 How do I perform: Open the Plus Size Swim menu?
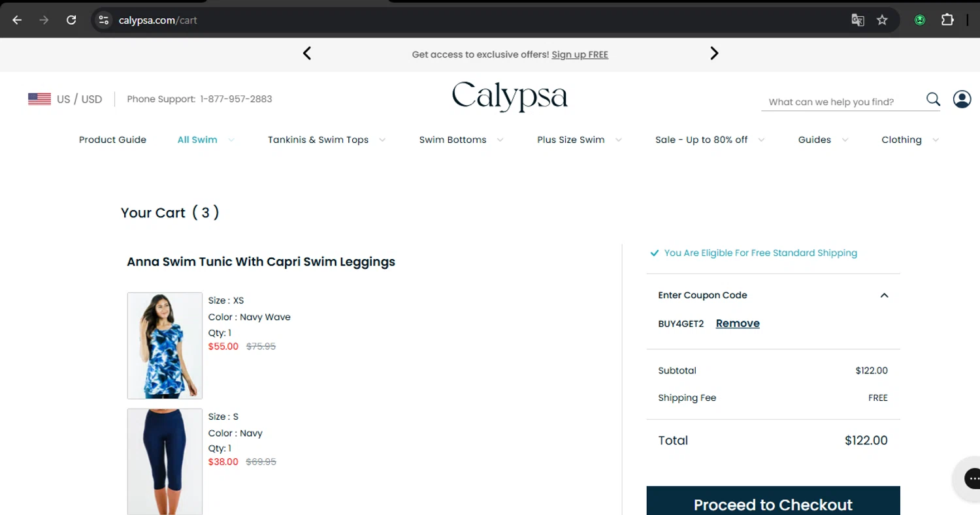pyautogui.click(x=571, y=140)
